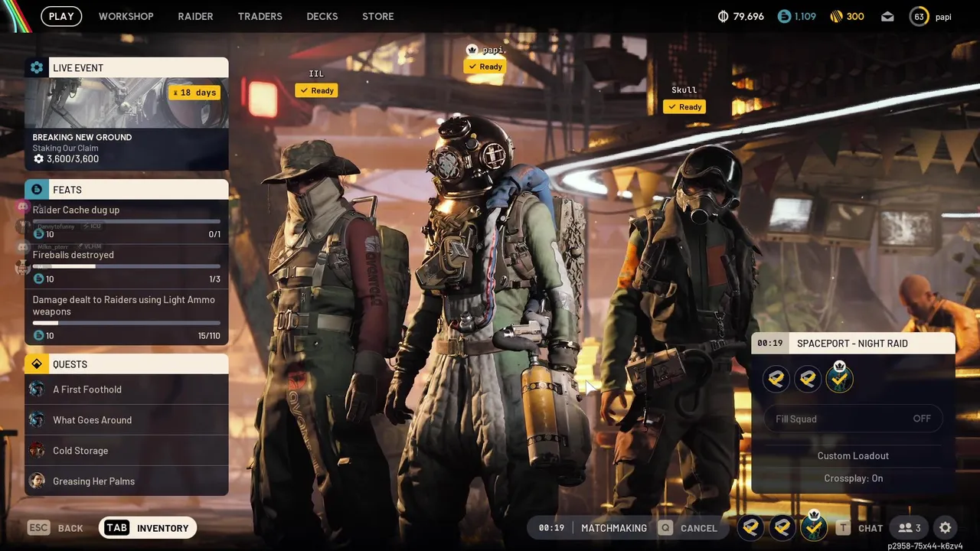Screen dimensions: 980x551
Task: Switch to the RAIDER tab
Action: pyautogui.click(x=195, y=16)
